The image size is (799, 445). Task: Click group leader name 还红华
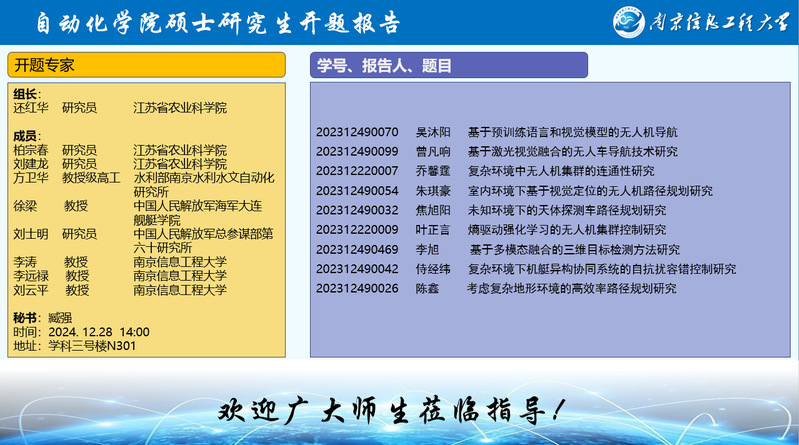point(30,107)
